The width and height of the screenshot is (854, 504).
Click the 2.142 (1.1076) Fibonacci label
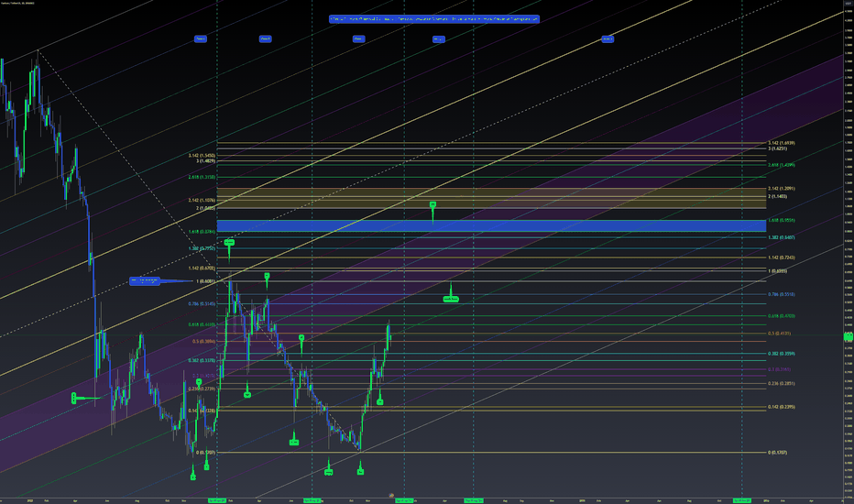tap(203, 201)
